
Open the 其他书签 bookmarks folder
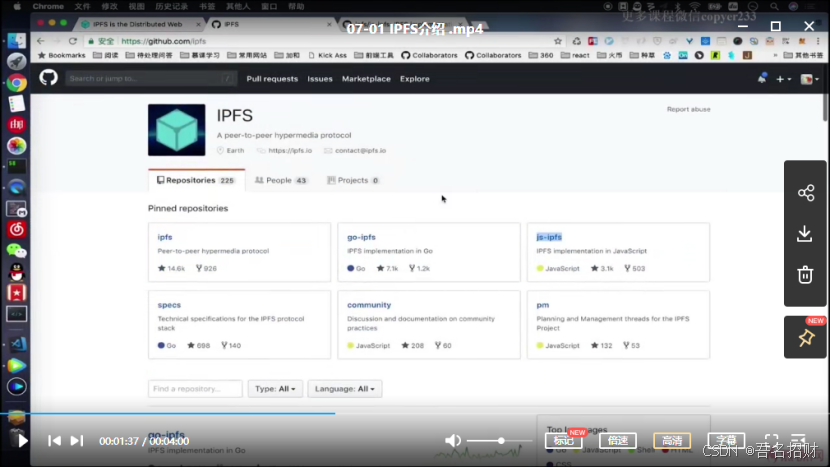[x=803, y=55]
